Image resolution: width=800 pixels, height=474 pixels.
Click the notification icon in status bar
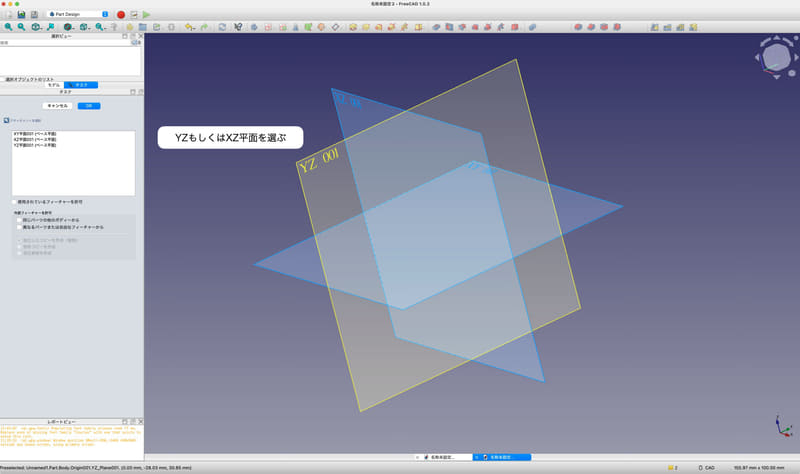(x=673, y=467)
